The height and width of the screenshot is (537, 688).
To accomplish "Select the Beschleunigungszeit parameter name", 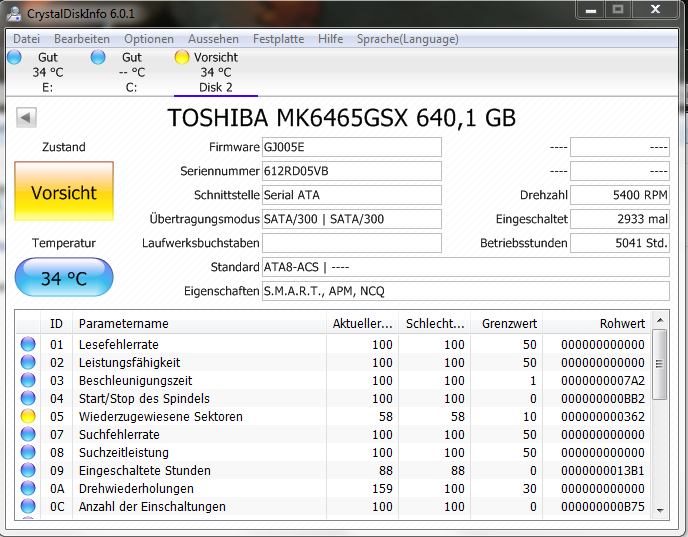I will tap(136, 380).
